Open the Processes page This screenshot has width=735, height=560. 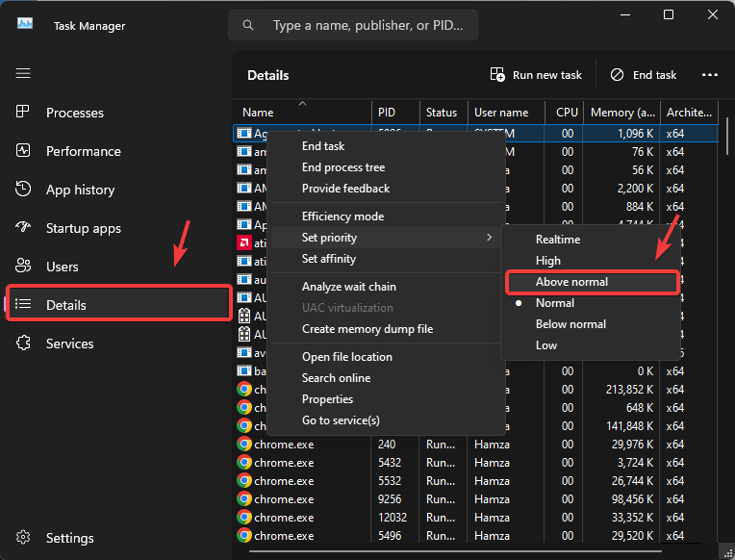coord(74,113)
